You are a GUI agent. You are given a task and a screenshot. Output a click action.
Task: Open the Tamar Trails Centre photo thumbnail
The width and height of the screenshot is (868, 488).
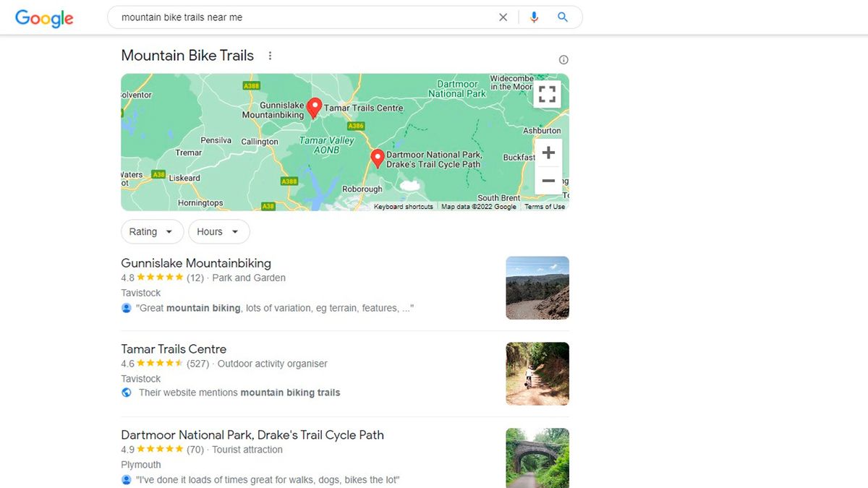tap(537, 374)
